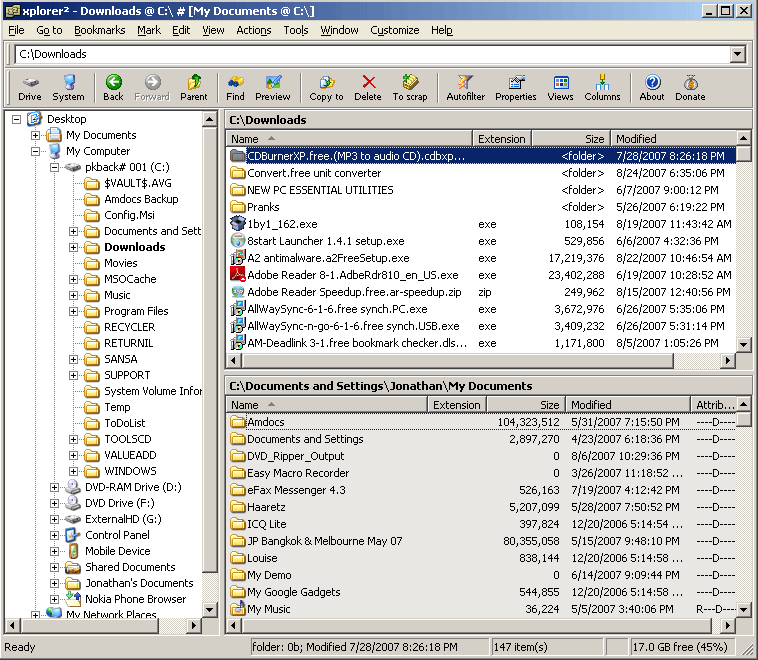Open the Bookmarks menu
Image resolution: width=758 pixels, height=660 pixels.
(x=100, y=30)
